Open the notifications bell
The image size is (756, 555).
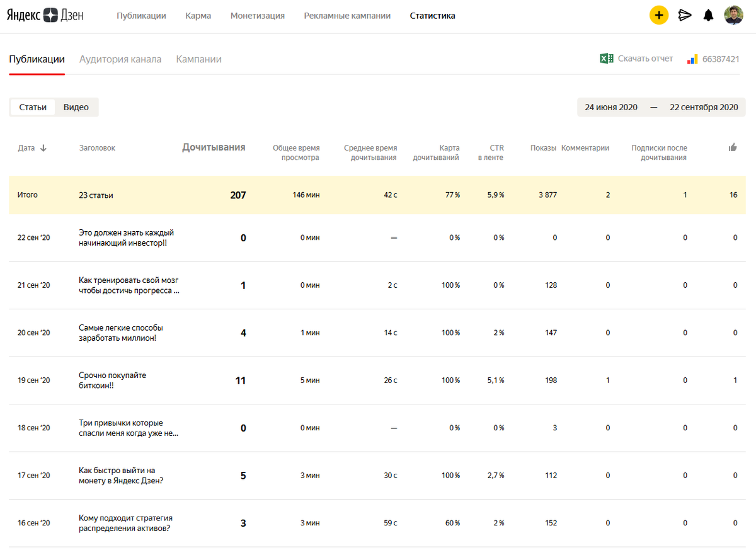709,15
